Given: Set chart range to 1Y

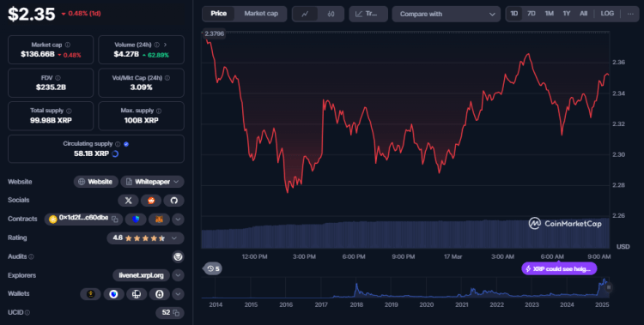Looking at the screenshot, I should click(567, 14).
